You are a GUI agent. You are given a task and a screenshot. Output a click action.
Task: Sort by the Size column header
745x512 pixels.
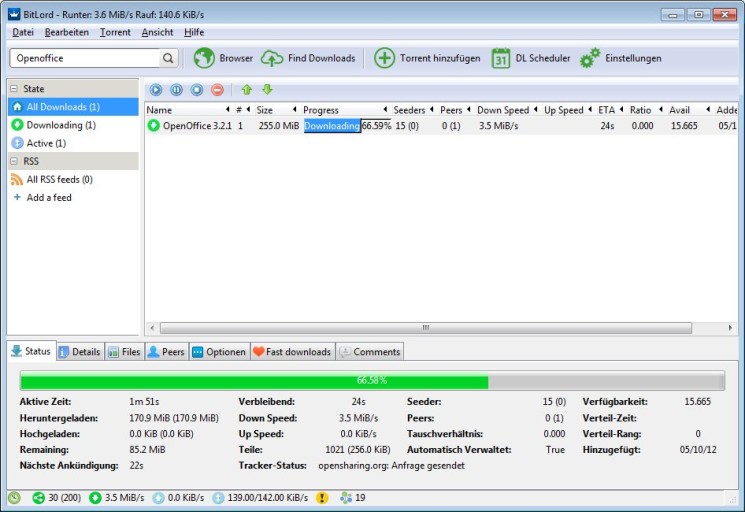(276, 110)
